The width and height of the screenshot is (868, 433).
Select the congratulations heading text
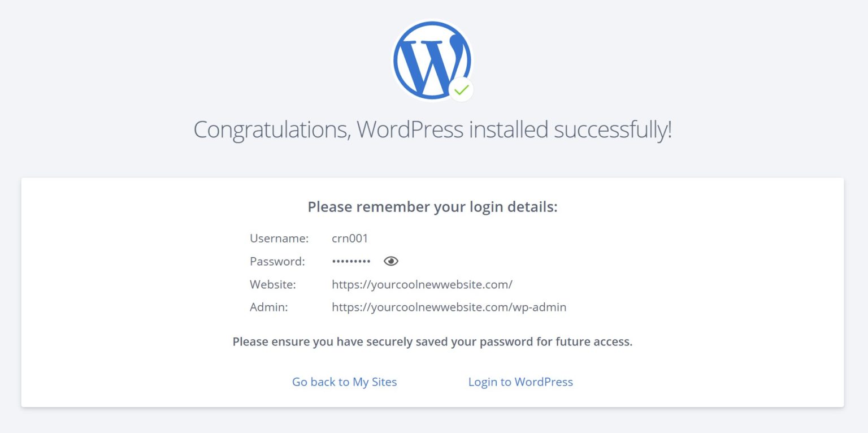433,129
